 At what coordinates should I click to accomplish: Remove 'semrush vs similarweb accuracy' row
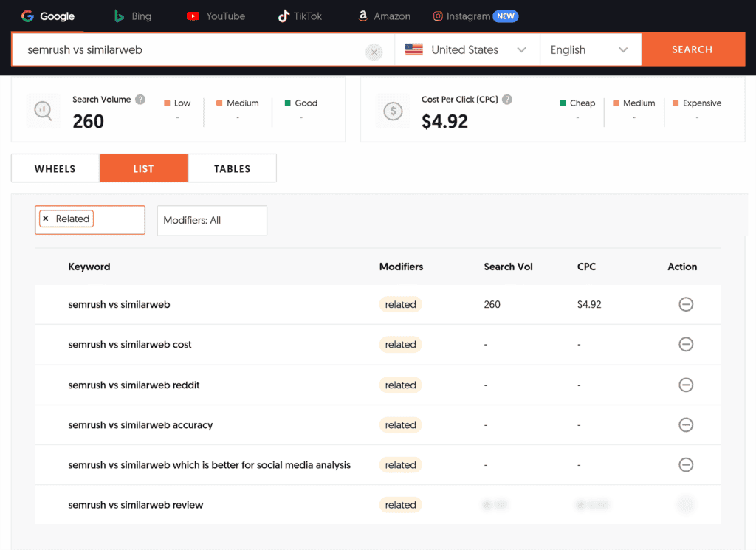(x=686, y=424)
